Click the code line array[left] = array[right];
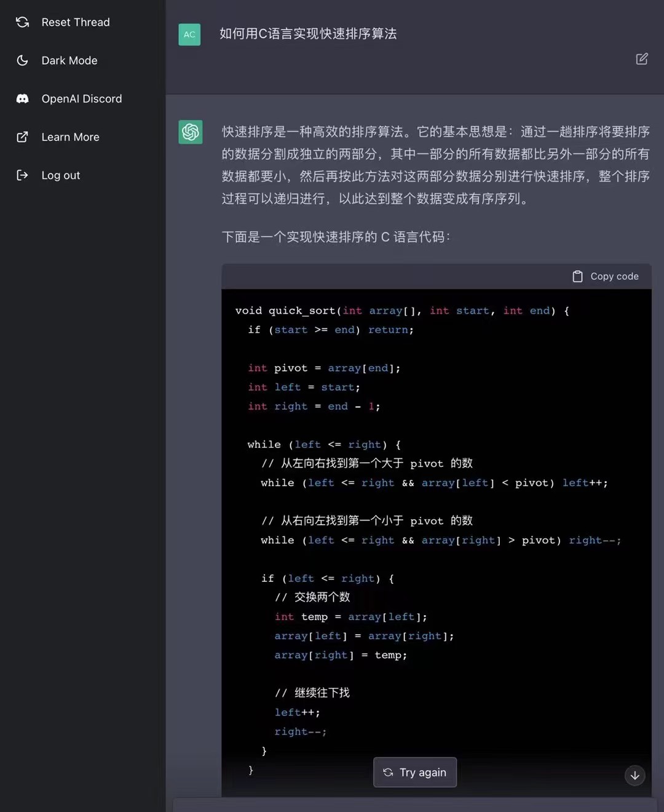The height and width of the screenshot is (812, 664). (x=364, y=635)
